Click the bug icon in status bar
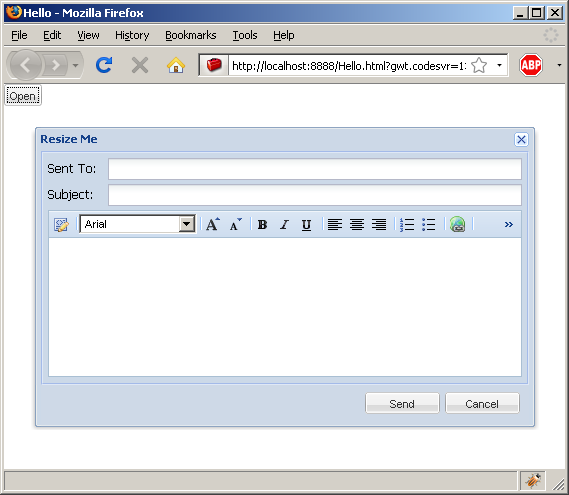The height and width of the screenshot is (495, 569). coord(532,481)
